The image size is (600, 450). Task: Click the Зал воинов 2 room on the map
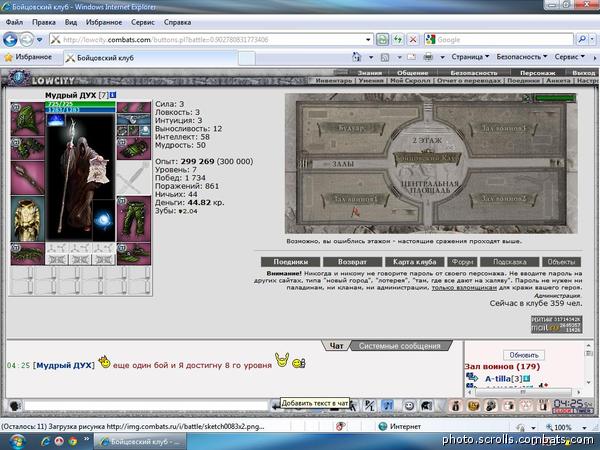[x=504, y=199]
